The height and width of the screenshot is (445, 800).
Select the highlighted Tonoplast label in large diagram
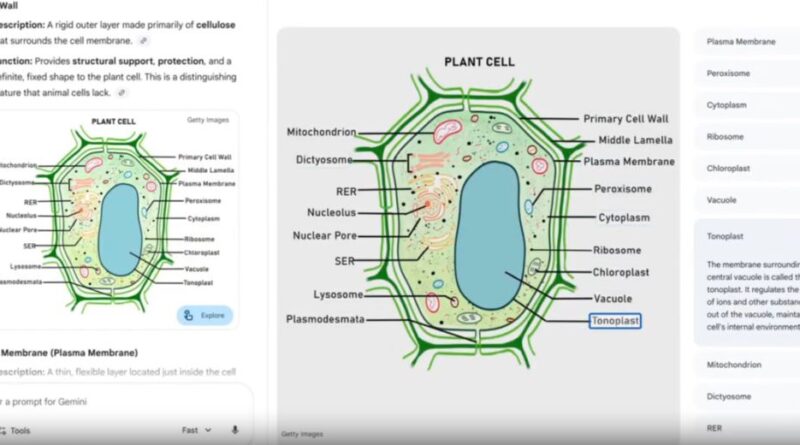coord(615,320)
